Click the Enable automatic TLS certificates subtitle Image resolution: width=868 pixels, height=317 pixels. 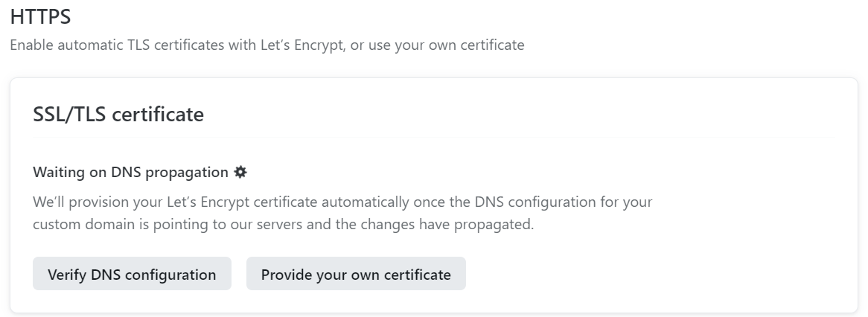click(x=267, y=45)
